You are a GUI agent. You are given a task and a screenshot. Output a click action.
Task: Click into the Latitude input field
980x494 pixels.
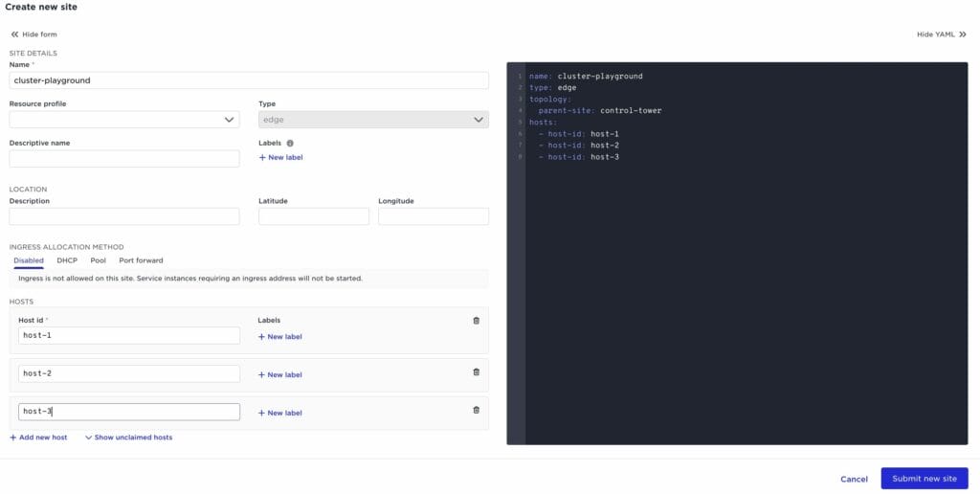(x=314, y=216)
